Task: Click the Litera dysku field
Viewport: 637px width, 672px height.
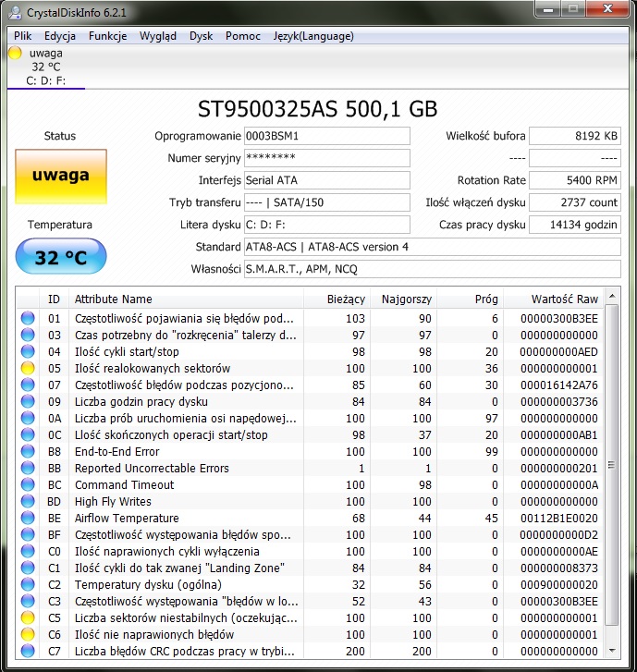Action: click(x=327, y=225)
